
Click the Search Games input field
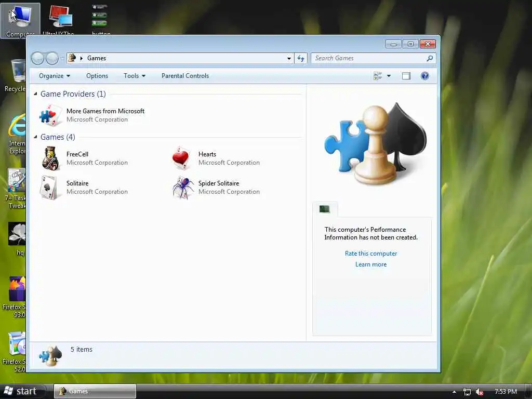coord(368,58)
